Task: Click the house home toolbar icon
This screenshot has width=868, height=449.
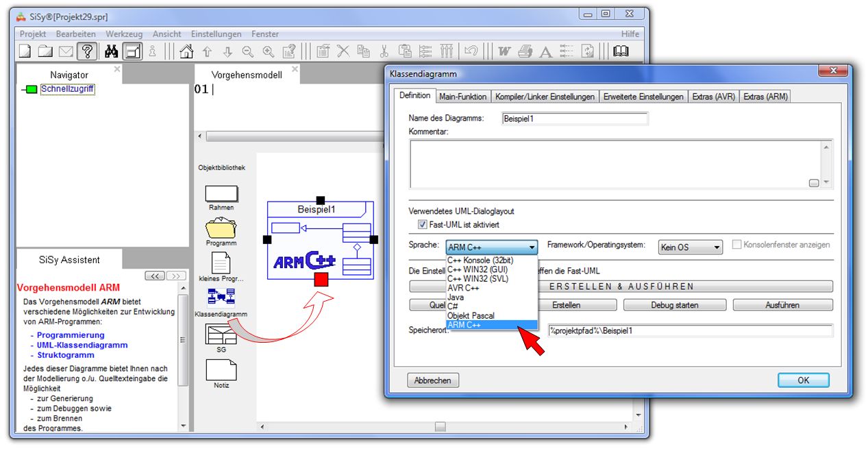Action: click(186, 51)
